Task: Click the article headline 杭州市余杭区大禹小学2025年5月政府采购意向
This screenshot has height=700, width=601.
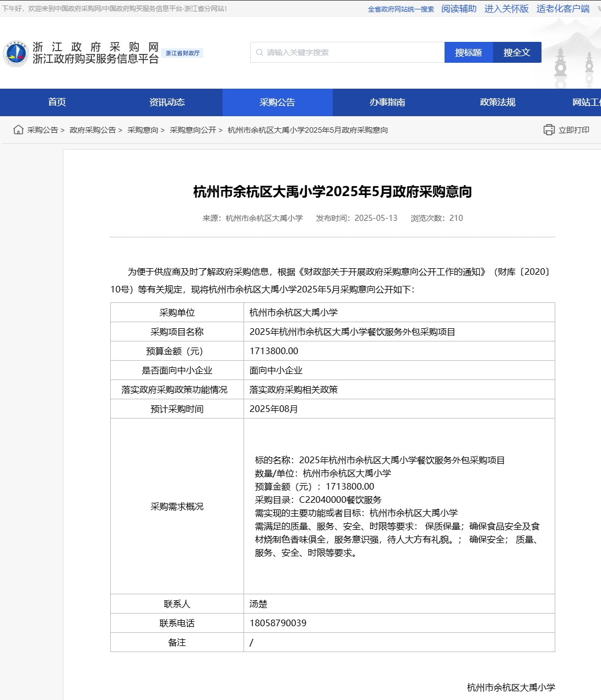Action: pyautogui.click(x=333, y=192)
